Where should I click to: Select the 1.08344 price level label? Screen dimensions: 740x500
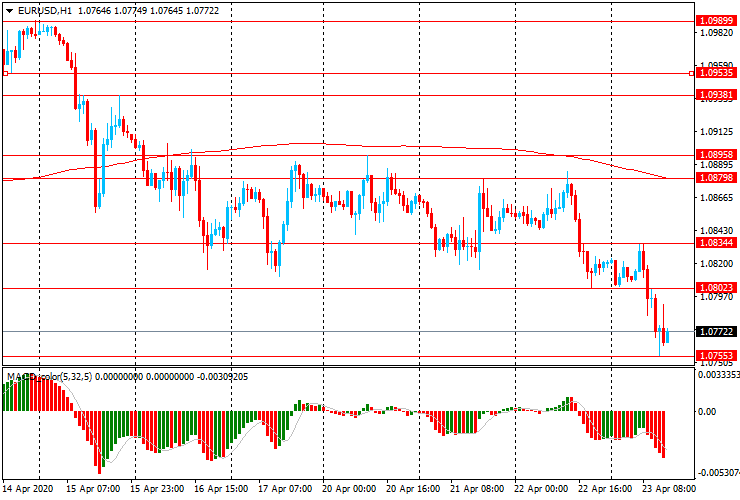(716, 243)
